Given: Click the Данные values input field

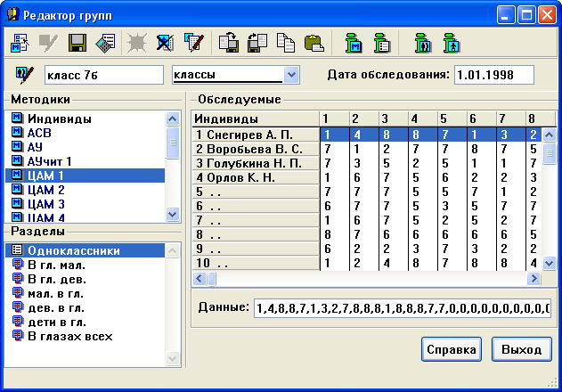Looking at the screenshot, I should click(x=403, y=308).
